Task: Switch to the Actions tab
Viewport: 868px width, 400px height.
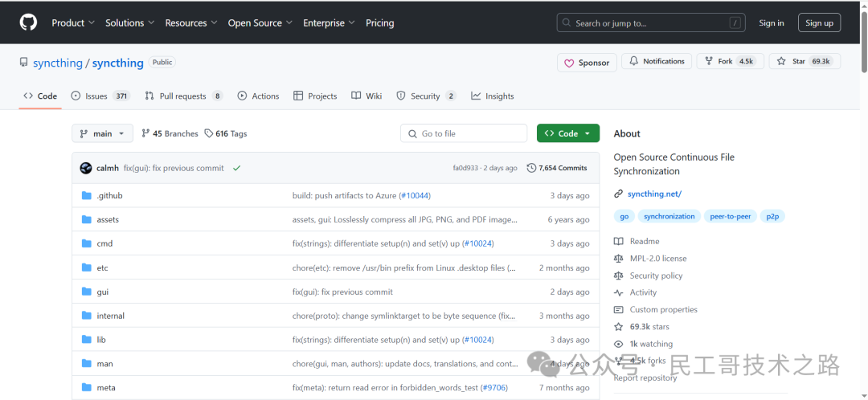Action: [258, 96]
